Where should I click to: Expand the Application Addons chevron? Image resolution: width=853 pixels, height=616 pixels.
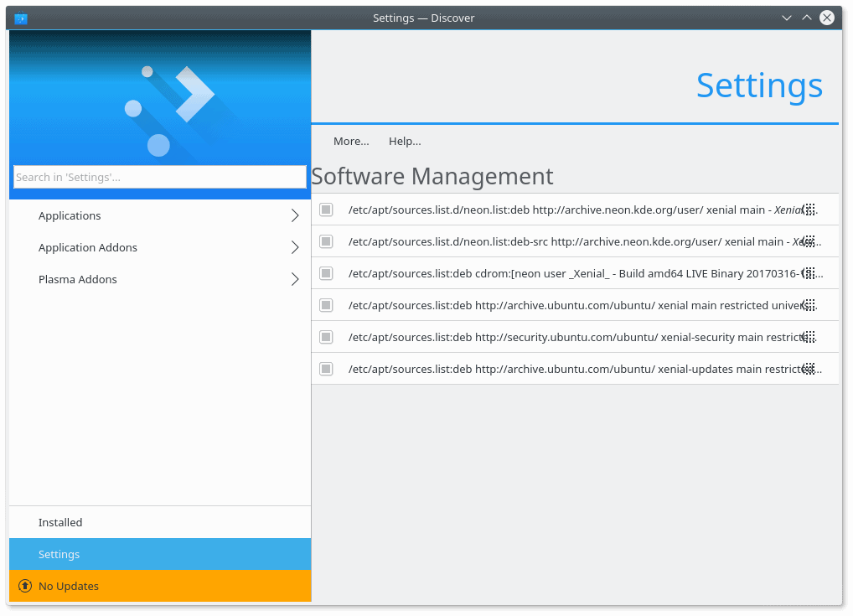pyautogui.click(x=297, y=249)
